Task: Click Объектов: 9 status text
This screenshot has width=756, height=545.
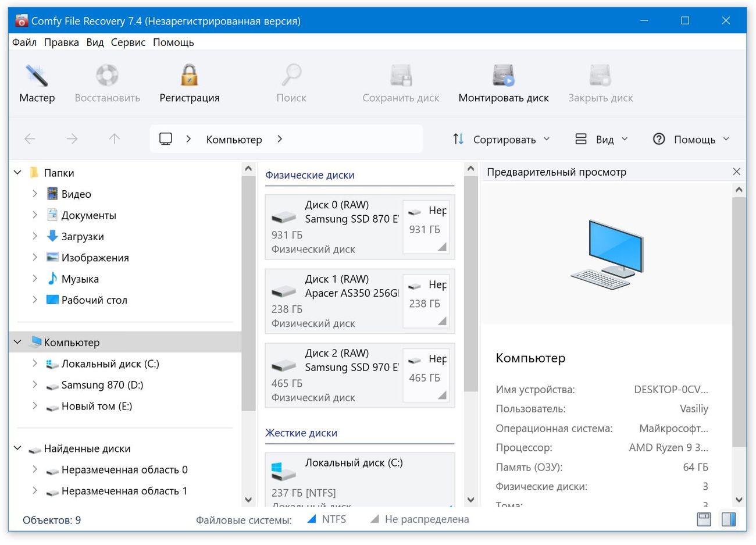Action: 52,520
